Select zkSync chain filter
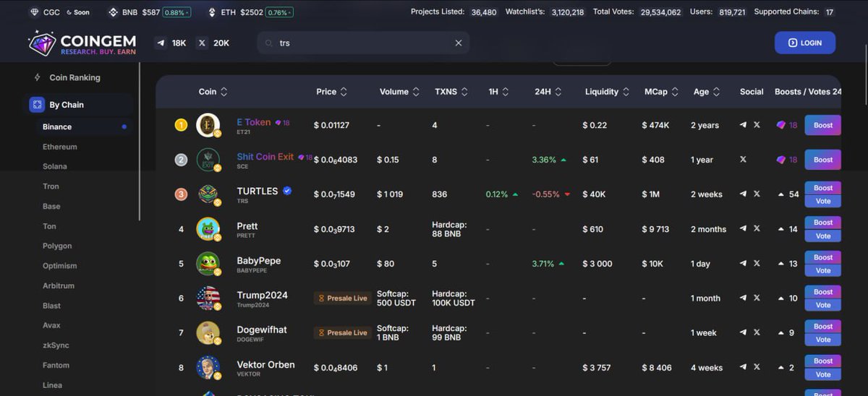868x396 pixels. [56, 345]
